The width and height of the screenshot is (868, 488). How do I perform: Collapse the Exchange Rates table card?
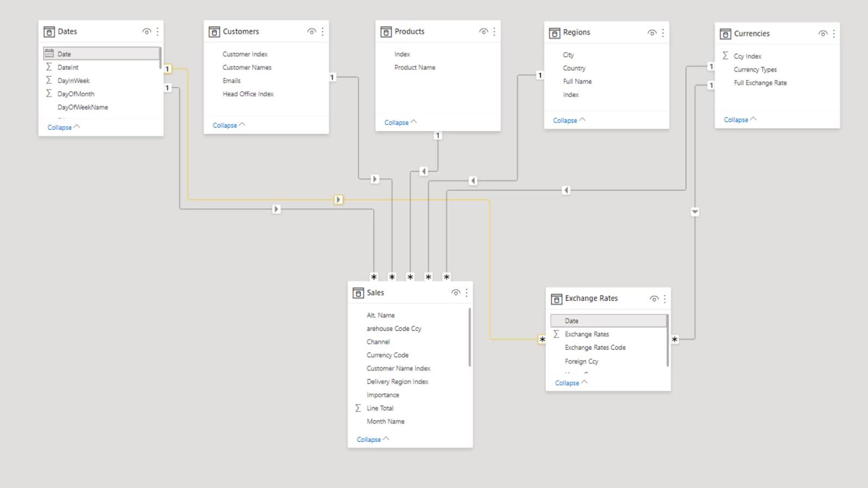click(571, 383)
